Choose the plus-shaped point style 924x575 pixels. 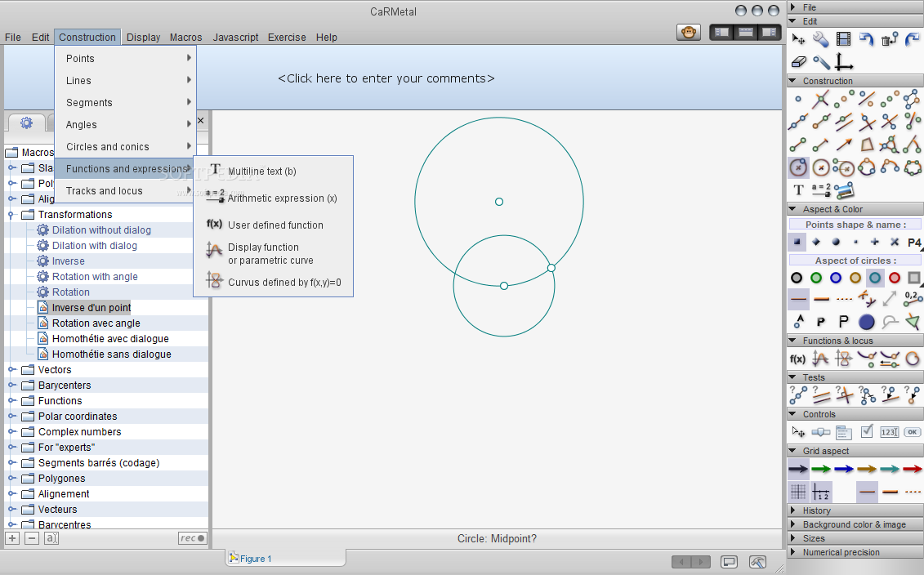point(874,242)
